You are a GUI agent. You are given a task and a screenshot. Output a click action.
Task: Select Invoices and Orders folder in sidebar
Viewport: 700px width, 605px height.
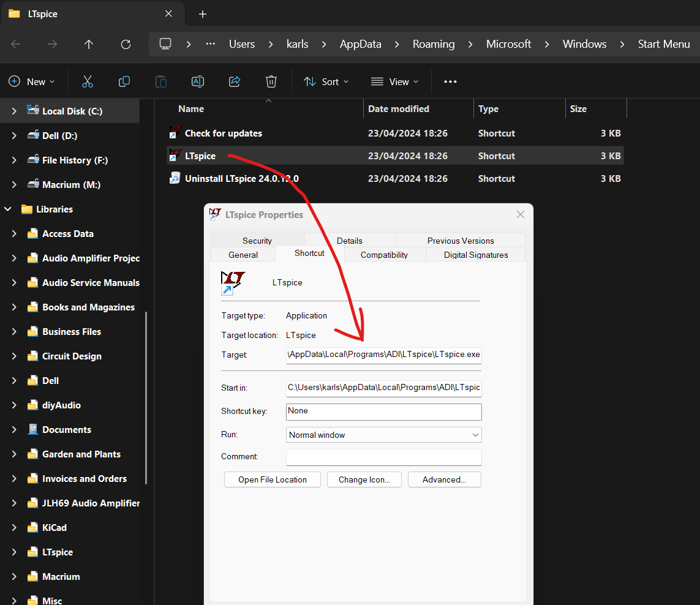(85, 479)
